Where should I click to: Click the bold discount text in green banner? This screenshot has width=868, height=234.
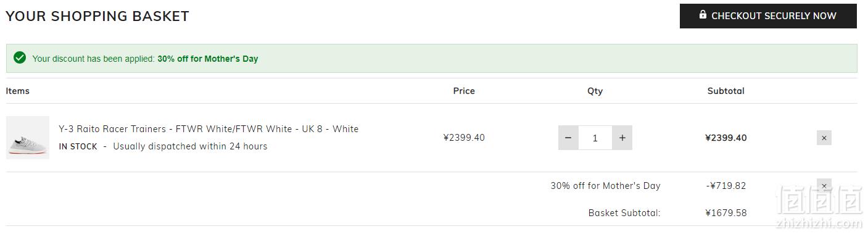(208, 59)
